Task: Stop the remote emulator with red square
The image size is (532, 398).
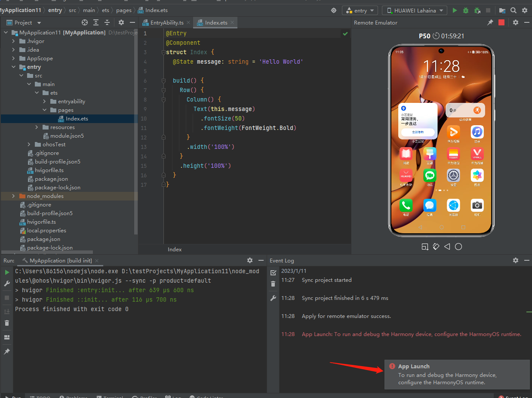Action: click(x=501, y=22)
